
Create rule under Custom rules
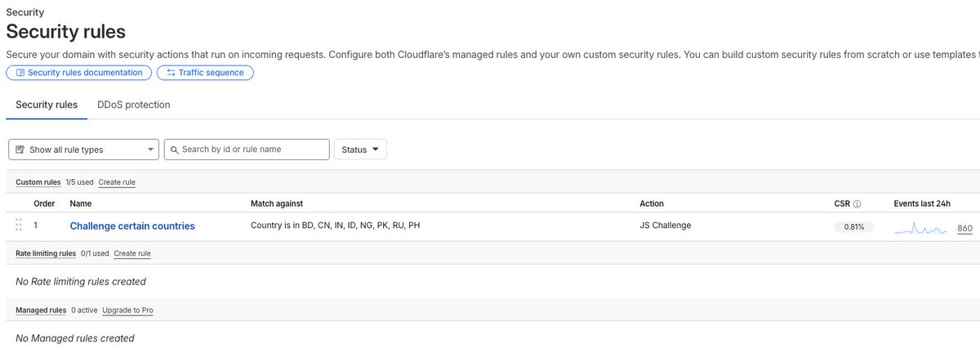click(117, 182)
